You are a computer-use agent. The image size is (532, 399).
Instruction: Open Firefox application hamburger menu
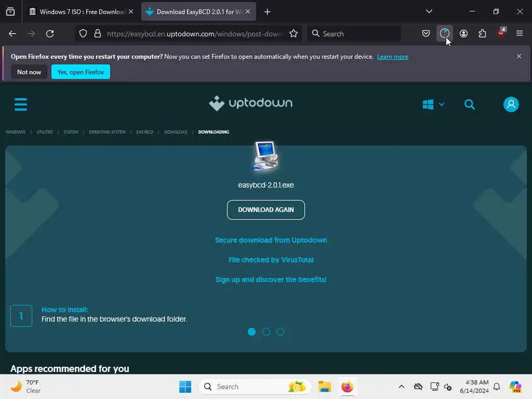click(x=520, y=33)
